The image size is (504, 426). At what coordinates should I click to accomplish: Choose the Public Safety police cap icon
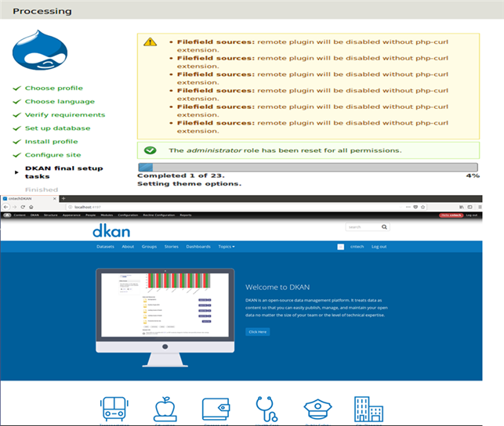pyautogui.click(x=317, y=409)
